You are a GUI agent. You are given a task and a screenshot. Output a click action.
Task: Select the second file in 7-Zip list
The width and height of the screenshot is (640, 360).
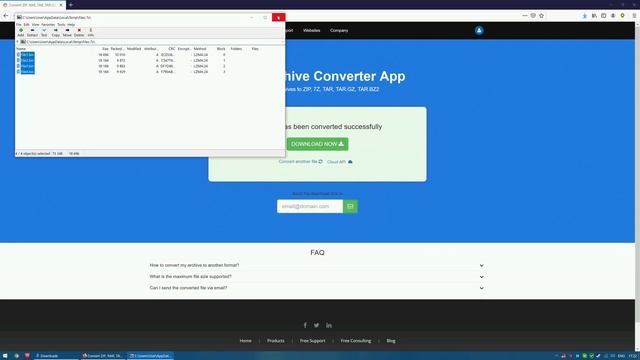27,60
